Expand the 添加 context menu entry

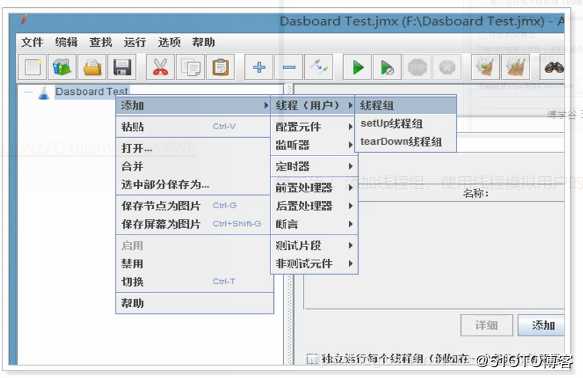193,106
